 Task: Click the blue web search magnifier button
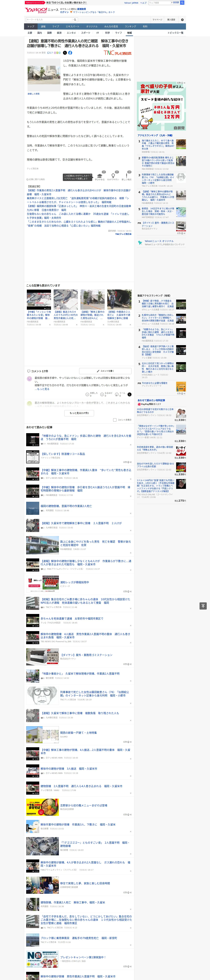tap(182, 3)
